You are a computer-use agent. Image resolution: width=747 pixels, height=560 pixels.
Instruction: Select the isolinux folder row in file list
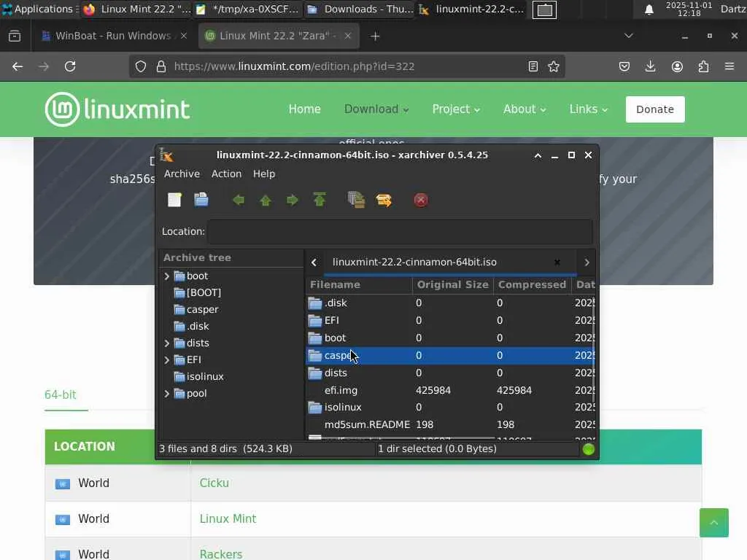coord(449,407)
